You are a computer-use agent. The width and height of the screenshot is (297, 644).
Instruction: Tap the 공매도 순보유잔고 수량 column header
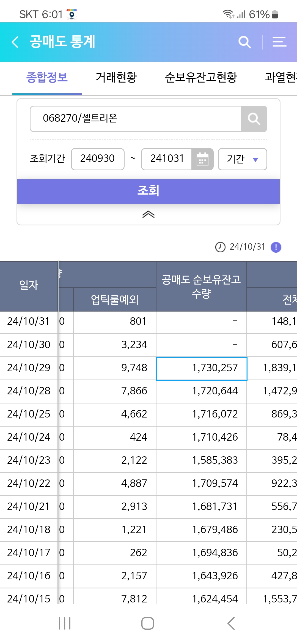click(x=201, y=286)
